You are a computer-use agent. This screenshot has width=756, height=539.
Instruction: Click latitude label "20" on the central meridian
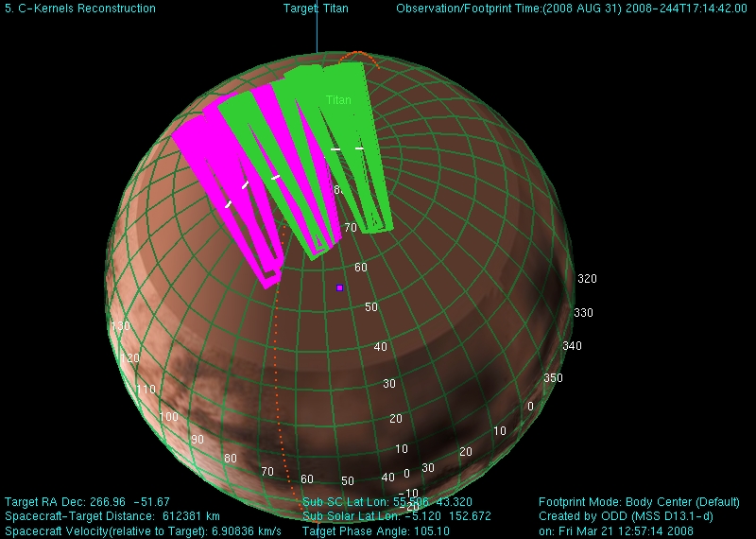396,418
